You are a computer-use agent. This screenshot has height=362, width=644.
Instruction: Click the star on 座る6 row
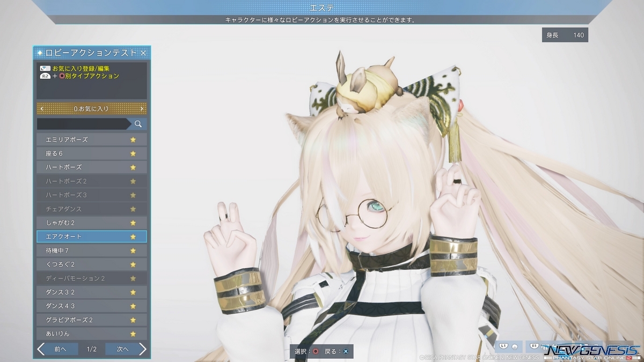tap(133, 153)
